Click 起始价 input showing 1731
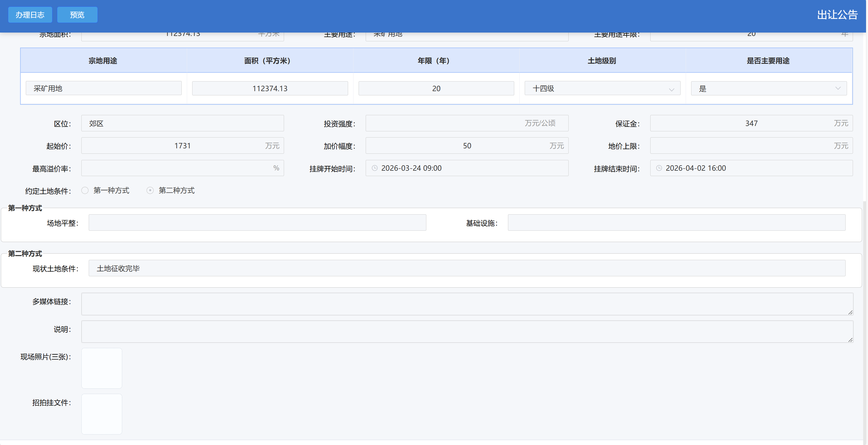The image size is (868, 445). (x=182, y=146)
